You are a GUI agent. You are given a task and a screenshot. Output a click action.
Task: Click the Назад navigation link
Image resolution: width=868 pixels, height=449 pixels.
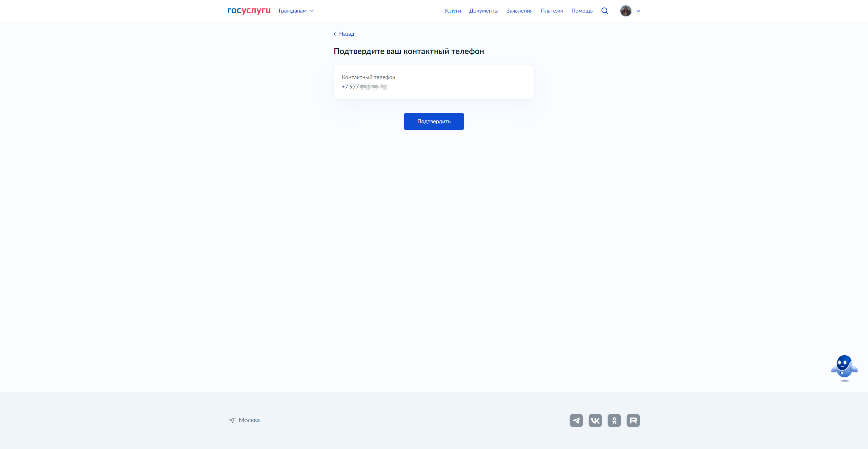(344, 34)
